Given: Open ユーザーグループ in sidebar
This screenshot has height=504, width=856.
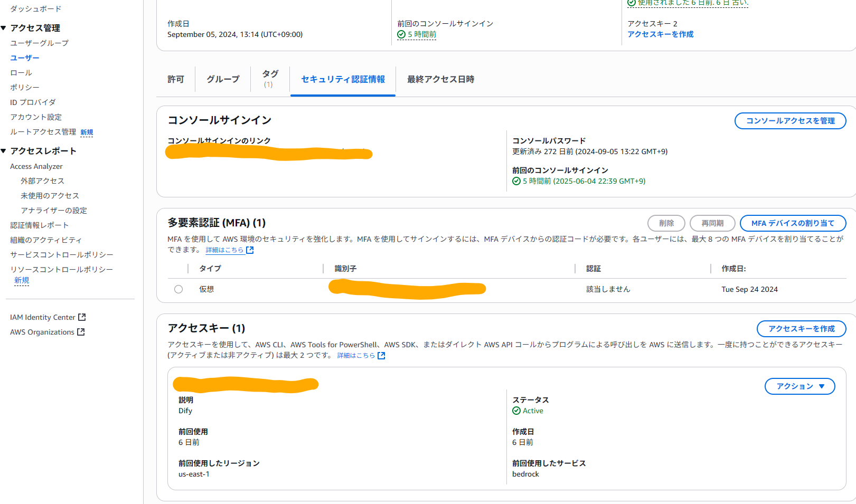Looking at the screenshot, I should (x=40, y=43).
